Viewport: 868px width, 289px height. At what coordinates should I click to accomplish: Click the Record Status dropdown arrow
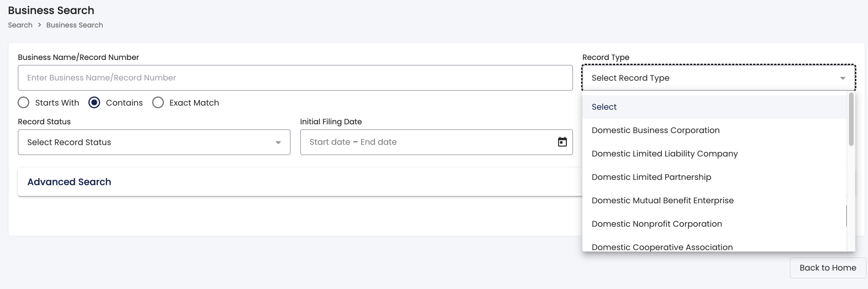(278, 143)
